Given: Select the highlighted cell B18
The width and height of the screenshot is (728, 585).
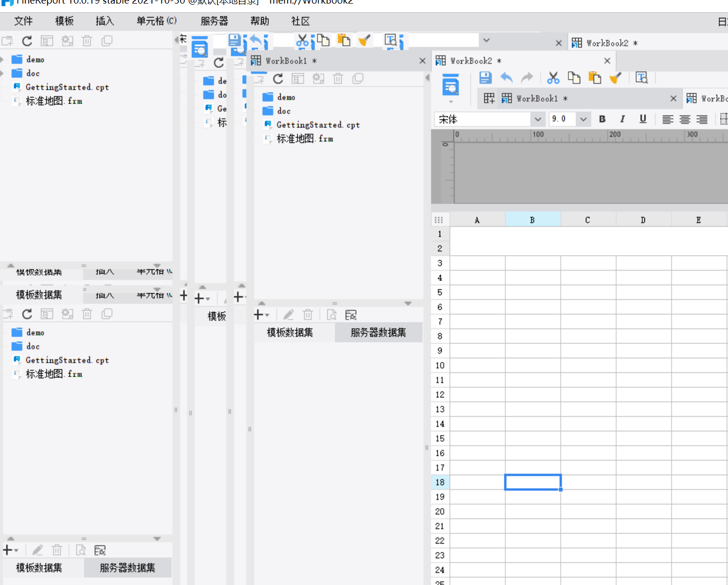Looking at the screenshot, I should pyautogui.click(x=533, y=482).
